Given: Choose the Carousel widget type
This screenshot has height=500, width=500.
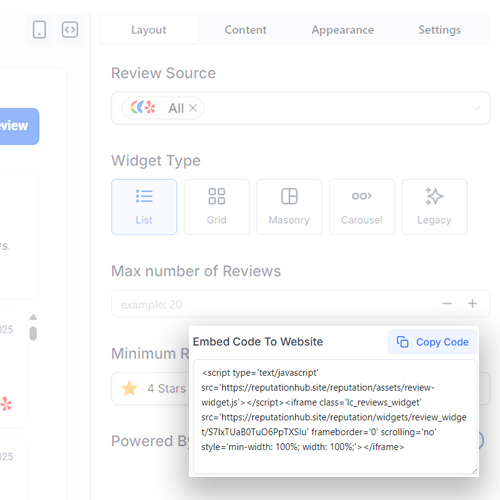Looking at the screenshot, I should [x=362, y=207].
